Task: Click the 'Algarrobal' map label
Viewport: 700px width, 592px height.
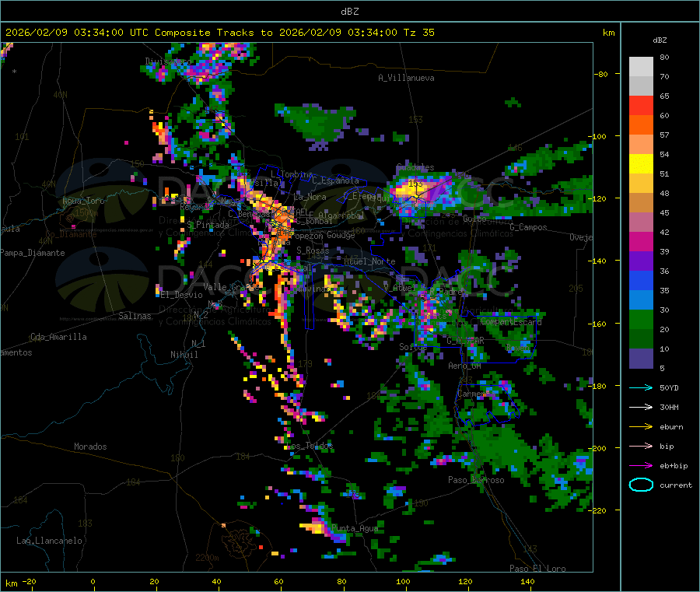Action: [341, 215]
